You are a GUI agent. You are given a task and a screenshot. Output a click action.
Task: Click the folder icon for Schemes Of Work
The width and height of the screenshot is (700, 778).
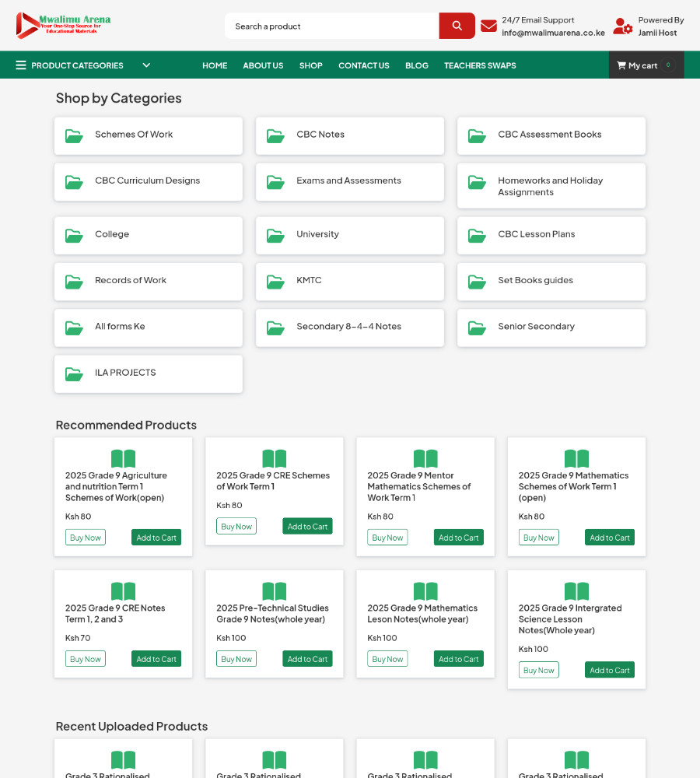click(x=74, y=135)
